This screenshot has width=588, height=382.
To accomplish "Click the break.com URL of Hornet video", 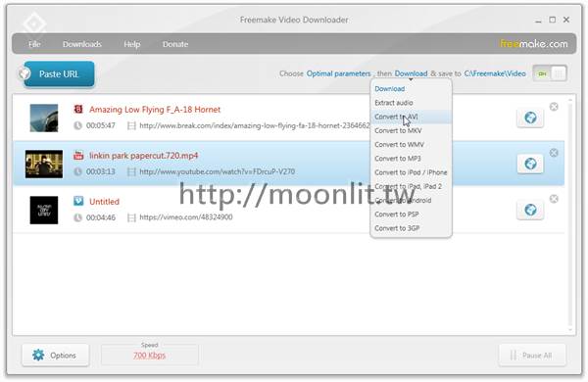I will 255,125.
